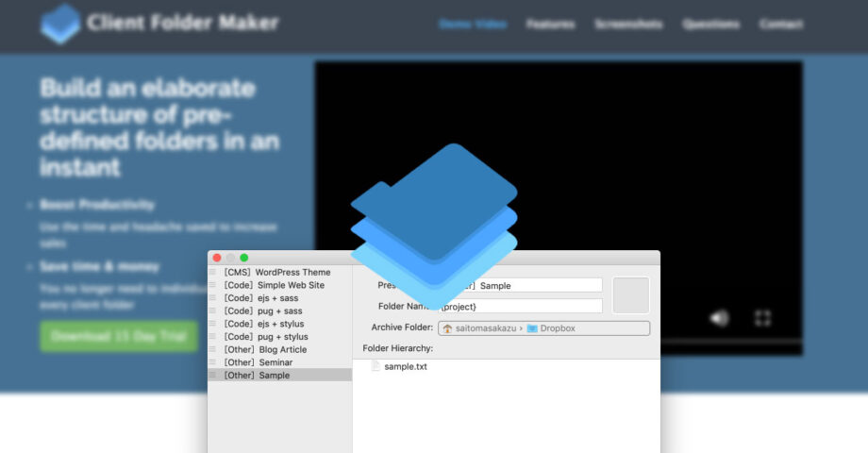The width and height of the screenshot is (868, 453).
Task: Open the Demo Video nav link
Action: 473,24
